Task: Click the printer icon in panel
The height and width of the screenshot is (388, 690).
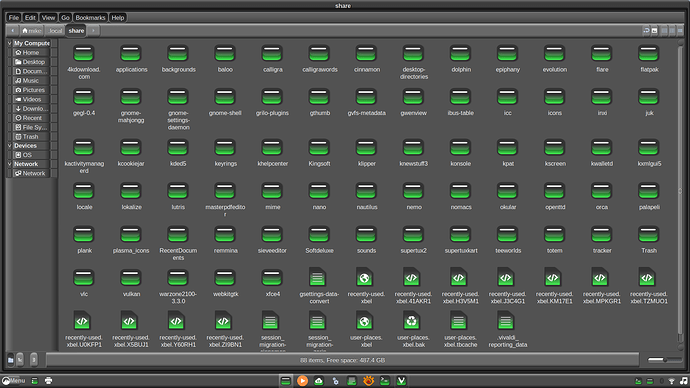Action: point(48,381)
